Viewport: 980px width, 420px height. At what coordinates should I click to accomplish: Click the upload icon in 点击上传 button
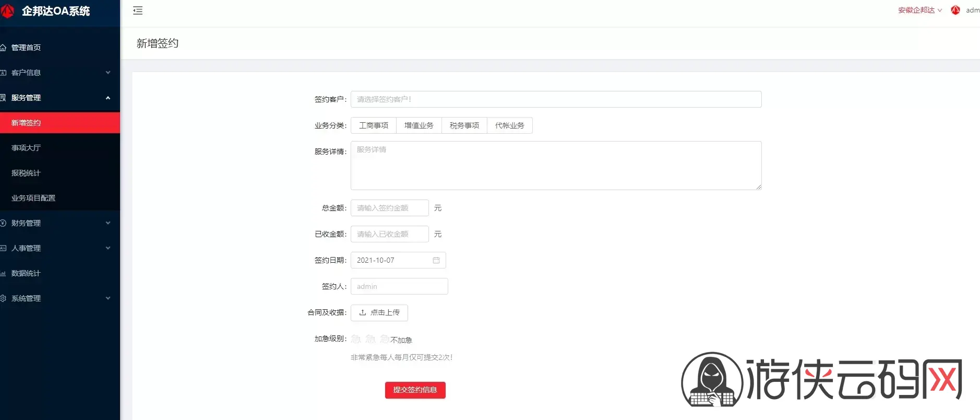coord(363,312)
